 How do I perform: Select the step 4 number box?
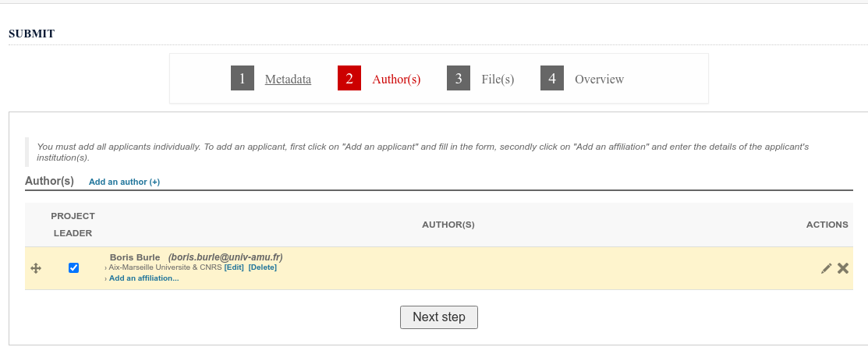tap(552, 78)
